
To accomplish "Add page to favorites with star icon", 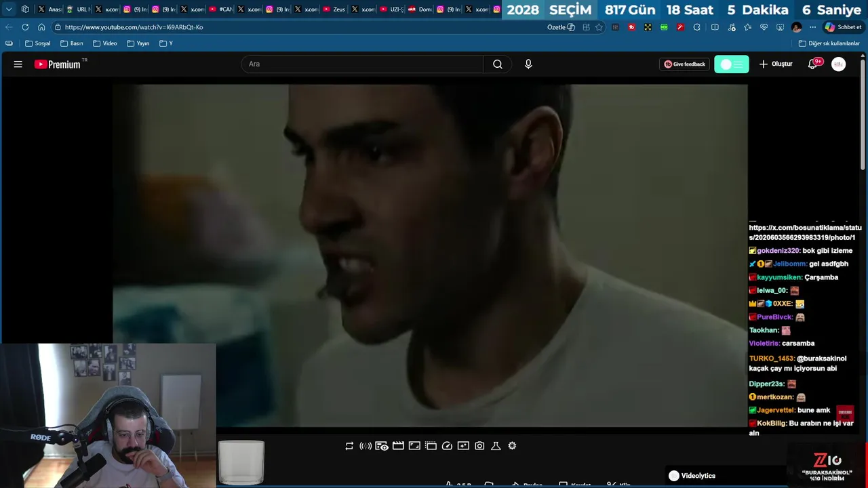I will tap(599, 27).
